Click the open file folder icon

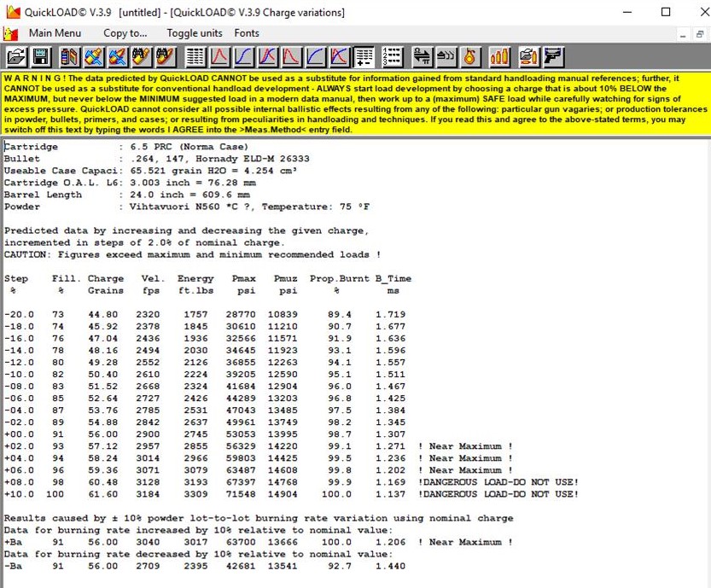coord(16,57)
